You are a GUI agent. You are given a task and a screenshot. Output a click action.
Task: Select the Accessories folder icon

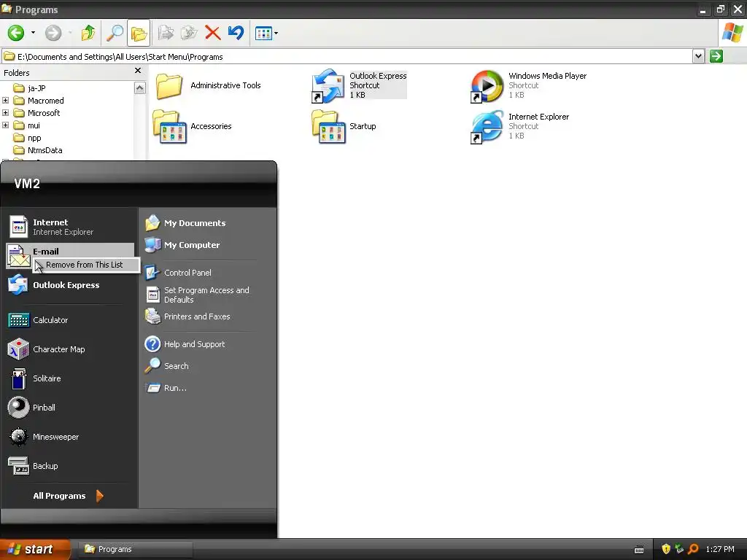(x=169, y=127)
